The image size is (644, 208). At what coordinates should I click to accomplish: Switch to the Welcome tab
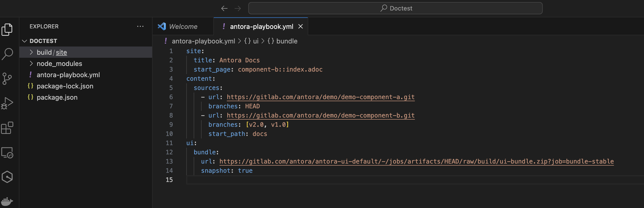[183, 26]
